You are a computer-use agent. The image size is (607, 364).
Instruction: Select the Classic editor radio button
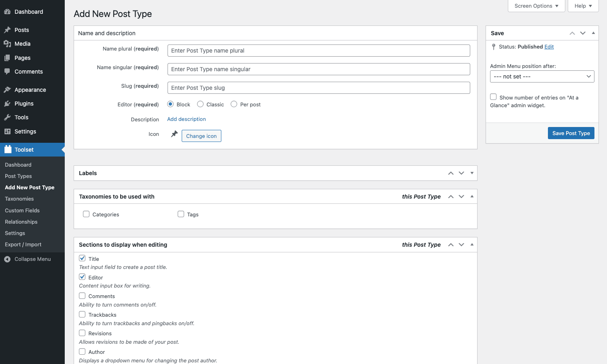tap(200, 104)
